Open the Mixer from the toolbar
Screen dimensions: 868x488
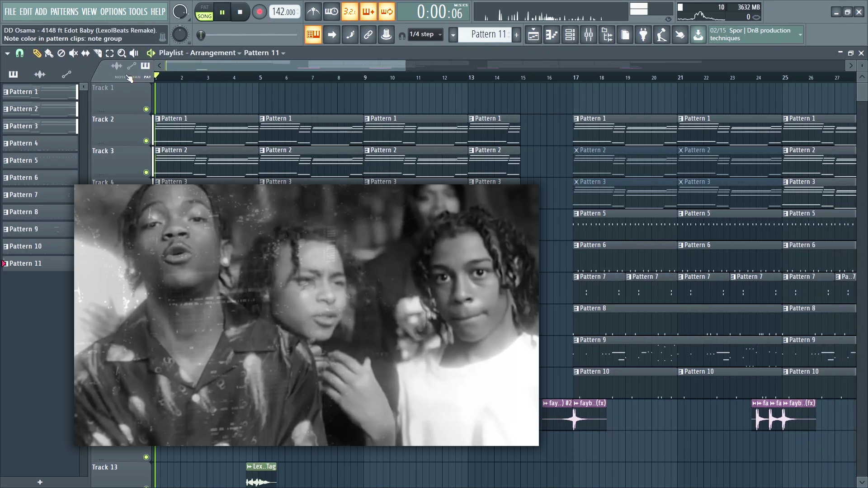click(x=588, y=34)
